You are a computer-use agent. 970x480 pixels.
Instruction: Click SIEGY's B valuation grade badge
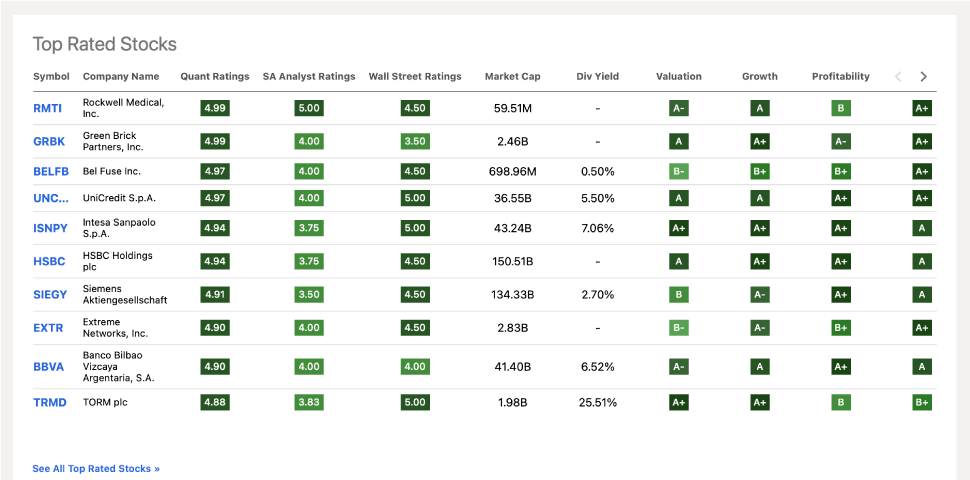tap(679, 295)
